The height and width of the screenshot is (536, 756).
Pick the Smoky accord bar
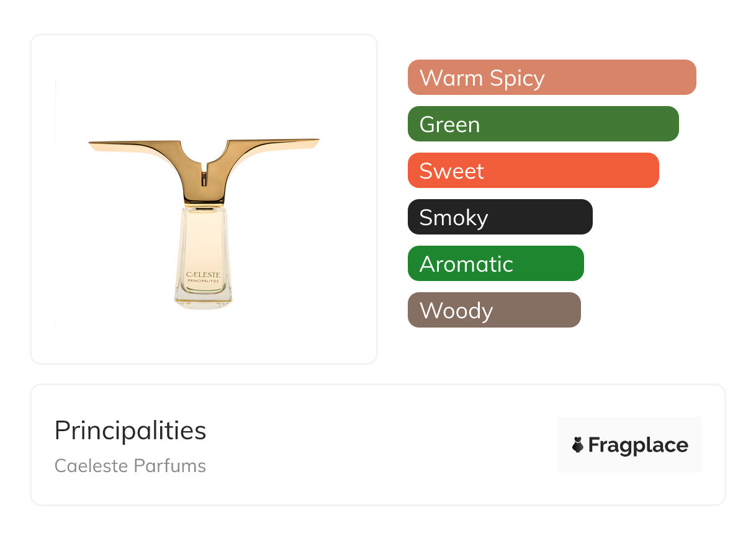500,217
